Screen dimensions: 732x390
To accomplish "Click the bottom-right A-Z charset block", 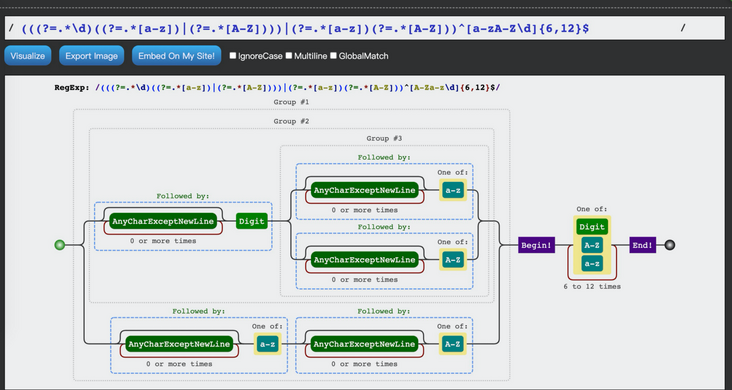I will coord(453,344).
